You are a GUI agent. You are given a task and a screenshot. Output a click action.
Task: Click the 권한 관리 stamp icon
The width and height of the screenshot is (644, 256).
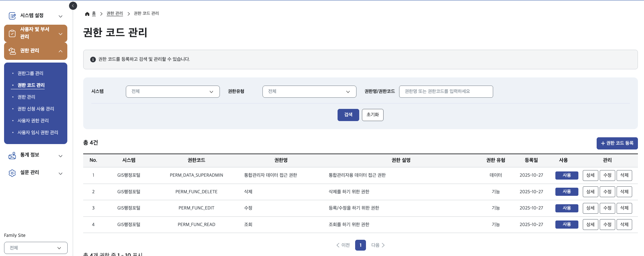[12, 51]
